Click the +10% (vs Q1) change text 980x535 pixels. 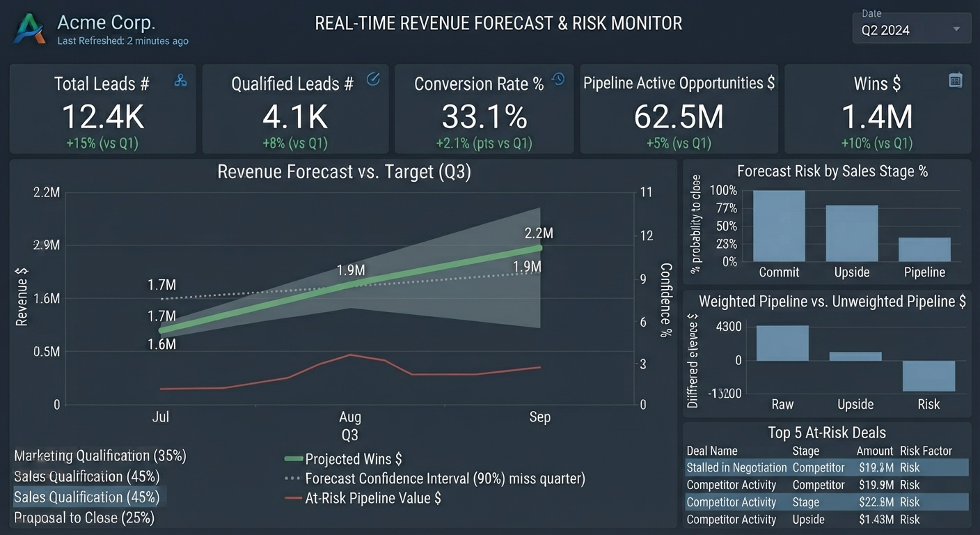877,144
